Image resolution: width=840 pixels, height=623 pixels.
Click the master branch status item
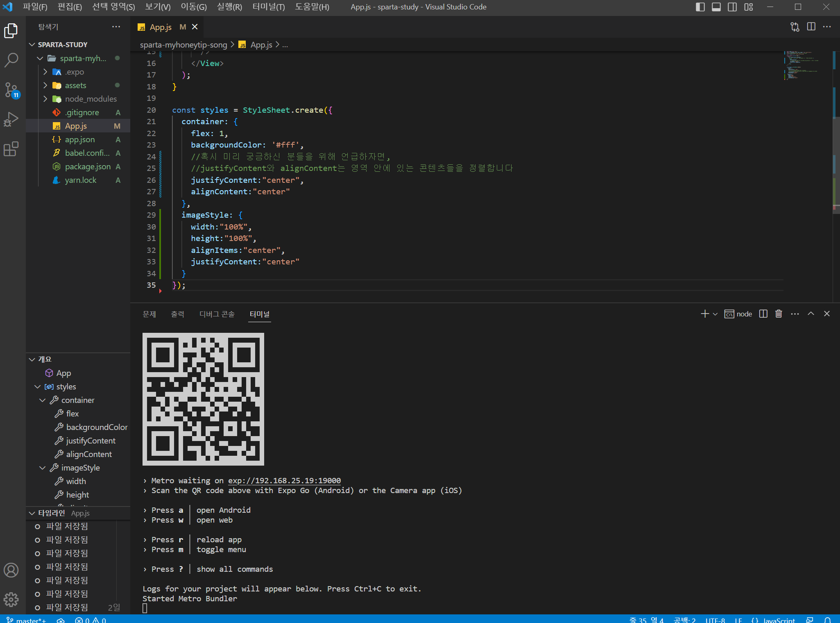pos(26,619)
